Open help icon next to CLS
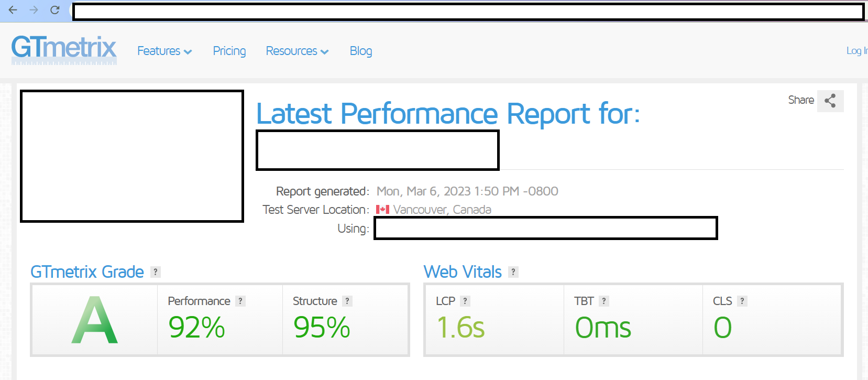The image size is (868, 380). [742, 301]
